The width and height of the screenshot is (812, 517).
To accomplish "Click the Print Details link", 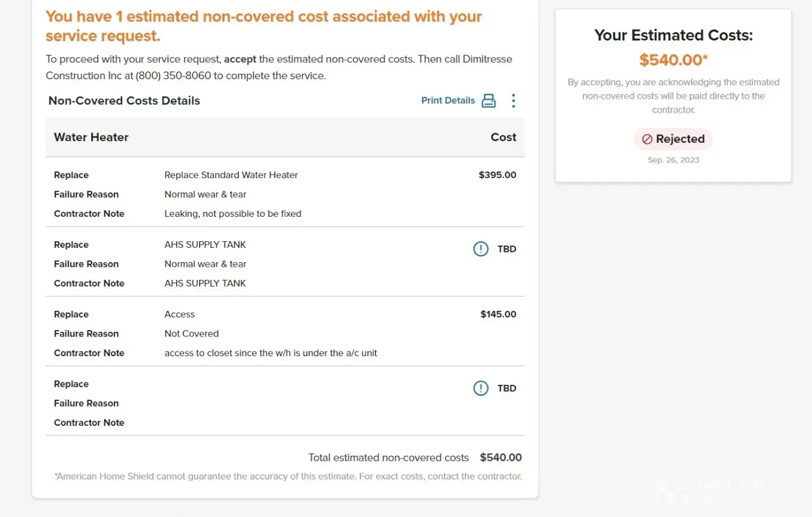I will click(448, 101).
